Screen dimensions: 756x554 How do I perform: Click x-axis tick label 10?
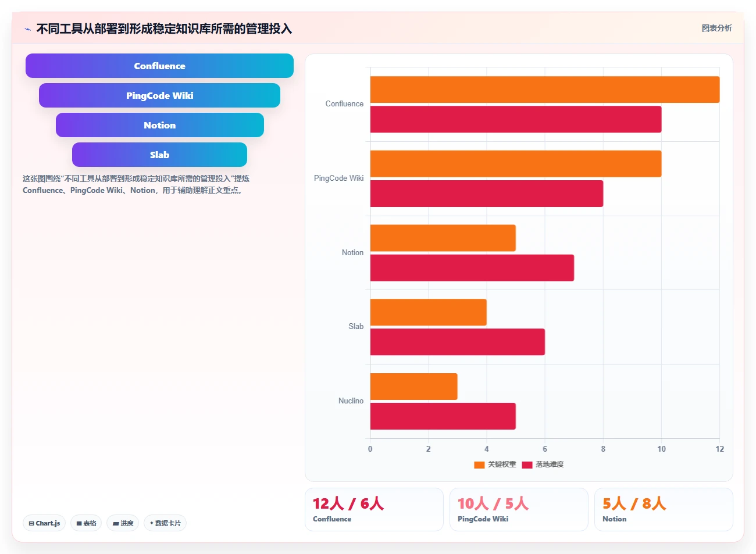click(x=661, y=449)
